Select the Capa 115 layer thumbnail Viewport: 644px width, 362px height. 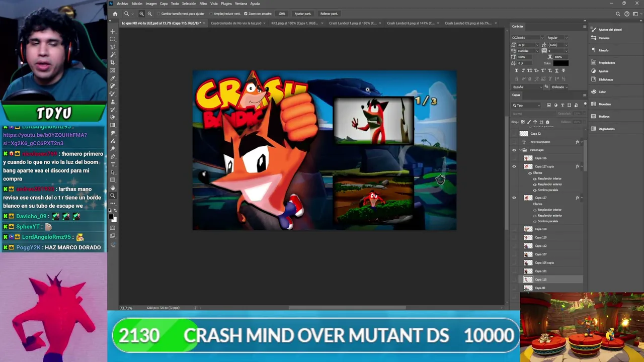point(528,280)
